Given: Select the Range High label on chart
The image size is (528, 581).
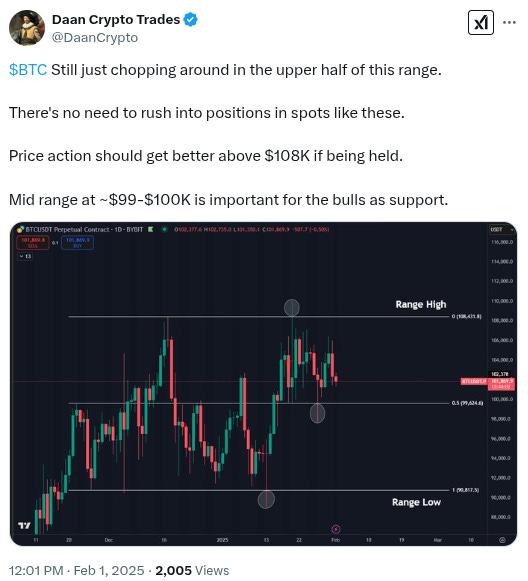Looking at the screenshot, I should click(421, 305).
